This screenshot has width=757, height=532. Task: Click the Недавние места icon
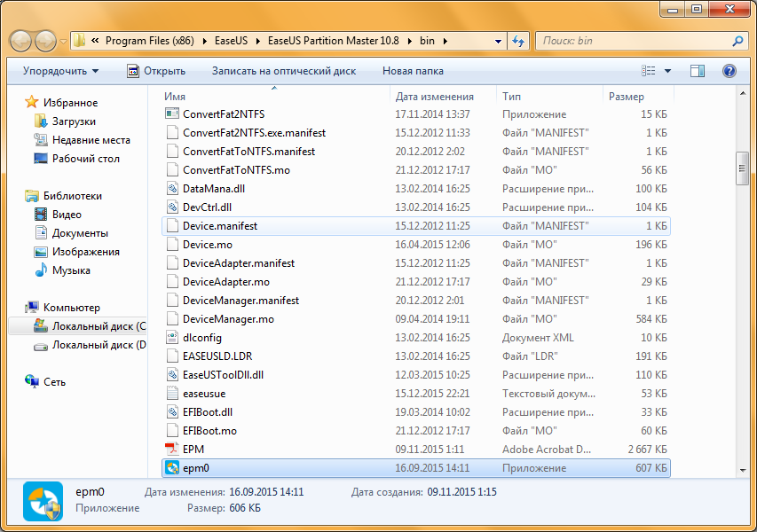point(41,140)
